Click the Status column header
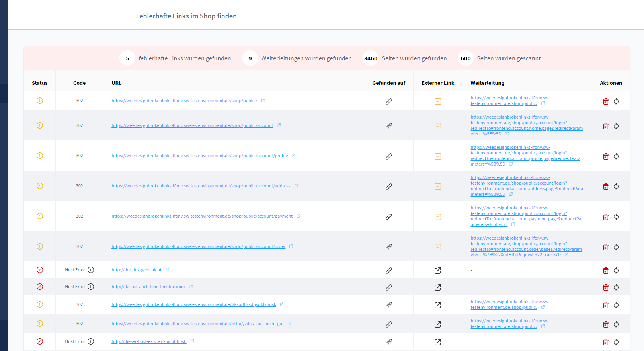 [39, 83]
